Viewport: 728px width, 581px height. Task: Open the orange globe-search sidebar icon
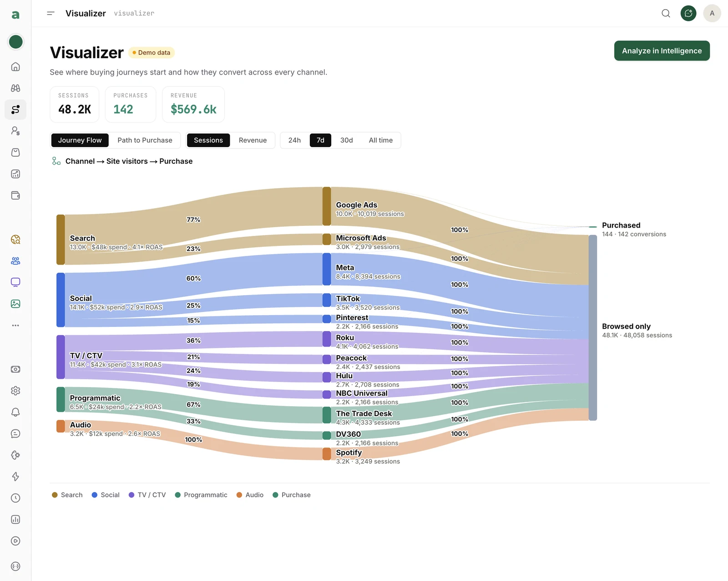[15, 240]
